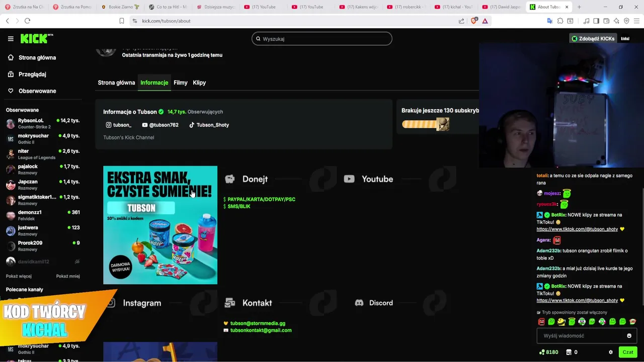Open tiktok.com/@tubson_shoty link in first BotRix message
Image resolution: width=644 pixels, height=362 pixels.
(577, 229)
